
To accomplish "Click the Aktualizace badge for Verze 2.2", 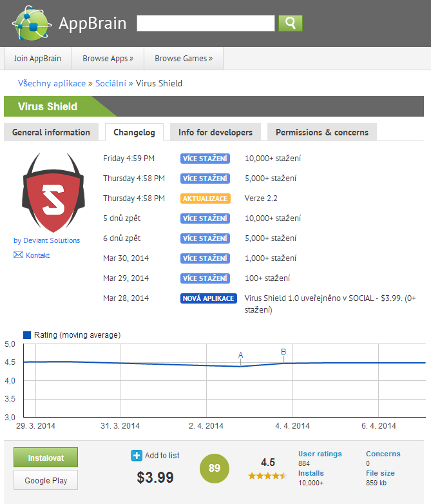I will (205, 199).
